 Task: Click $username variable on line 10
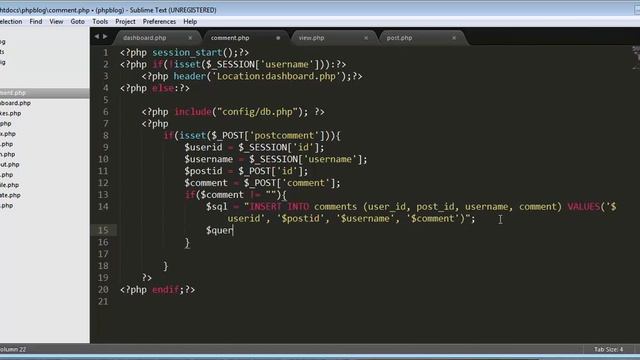tap(209, 159)
